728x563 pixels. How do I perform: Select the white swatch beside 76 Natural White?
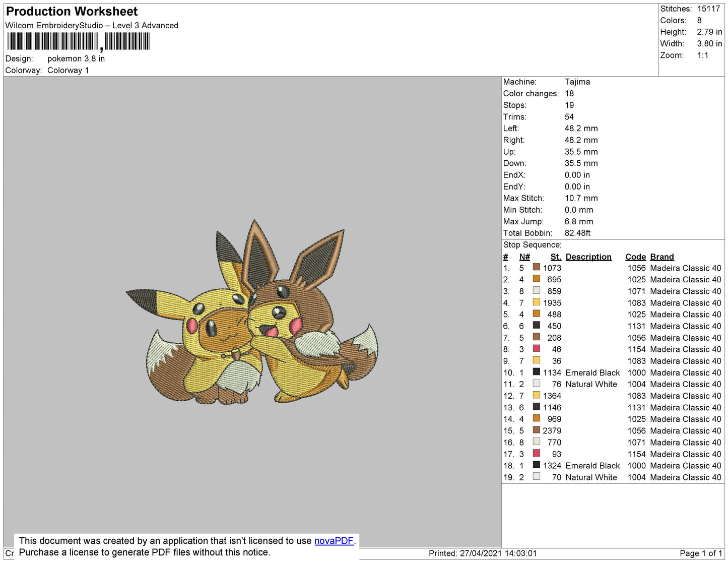click(537, 383)
